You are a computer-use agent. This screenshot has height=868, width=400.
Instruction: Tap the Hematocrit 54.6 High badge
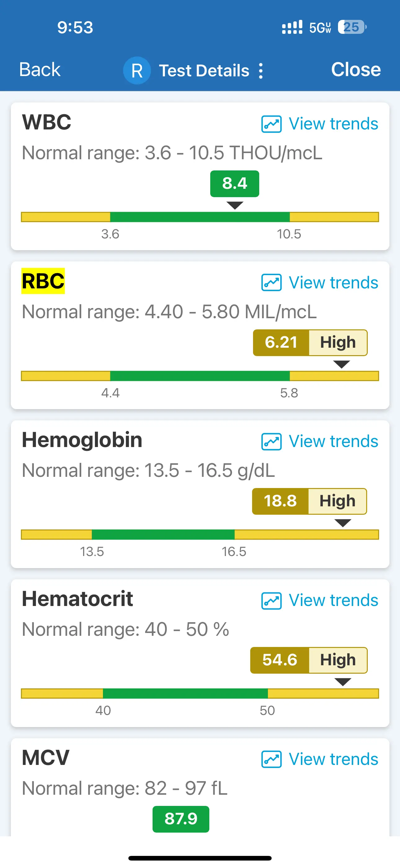coord(309,660)
